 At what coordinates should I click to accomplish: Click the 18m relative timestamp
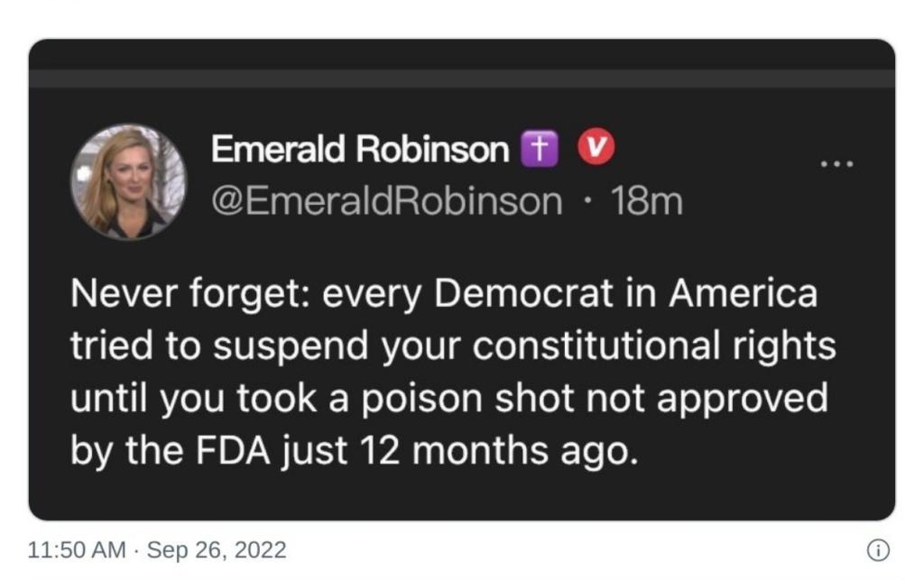coord(646,200)
